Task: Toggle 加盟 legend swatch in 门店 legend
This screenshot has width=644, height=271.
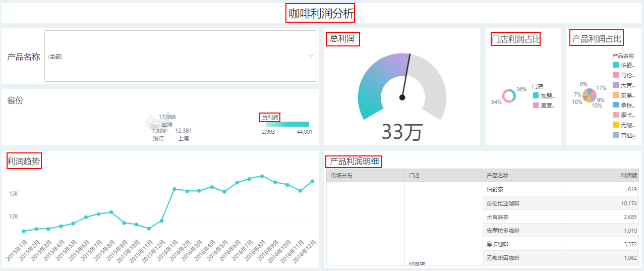Action: point(536,95)
